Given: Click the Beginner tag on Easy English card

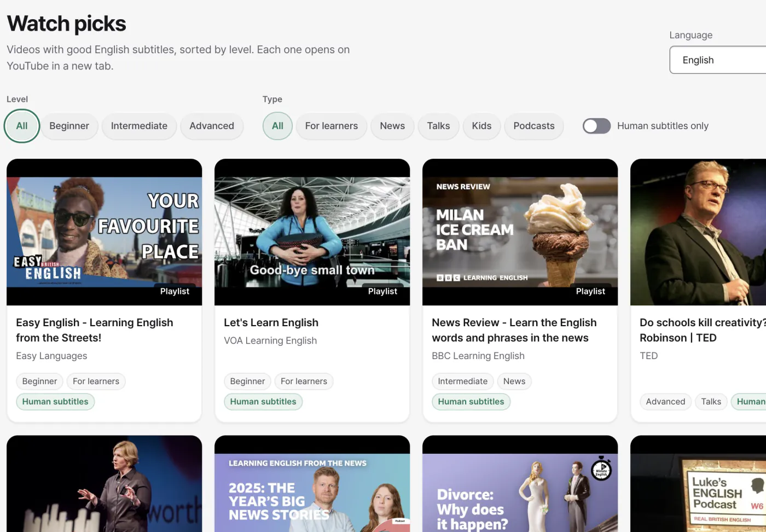Looking at the screenshot, I should (39, 381).
